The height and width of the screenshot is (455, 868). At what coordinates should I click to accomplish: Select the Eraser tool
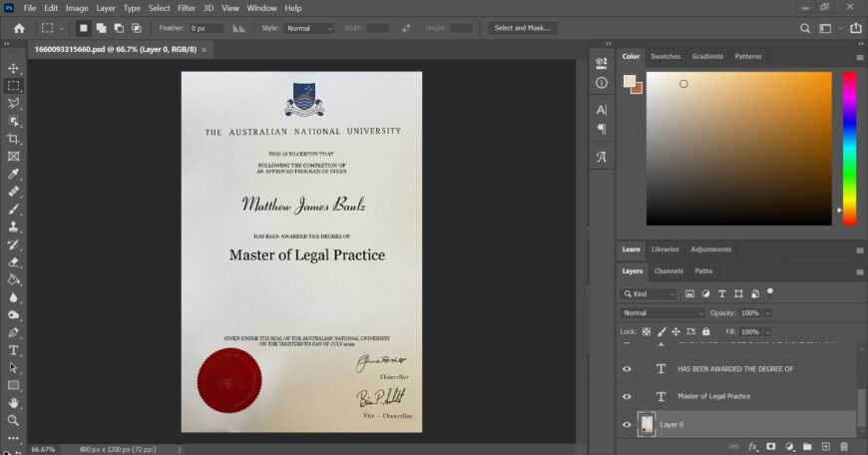pyautogui.click(x=13, y=262)
